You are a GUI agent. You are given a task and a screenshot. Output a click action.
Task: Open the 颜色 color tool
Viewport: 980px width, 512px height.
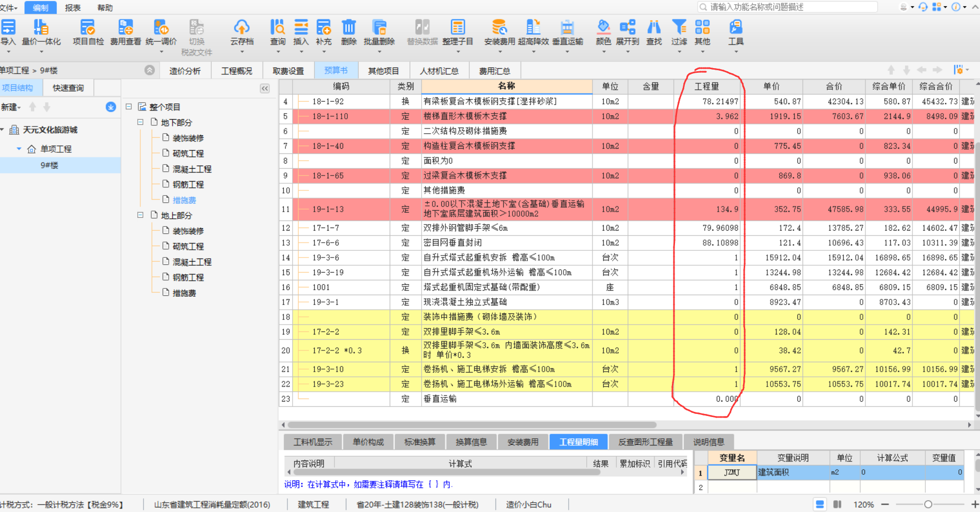point(603,32)
